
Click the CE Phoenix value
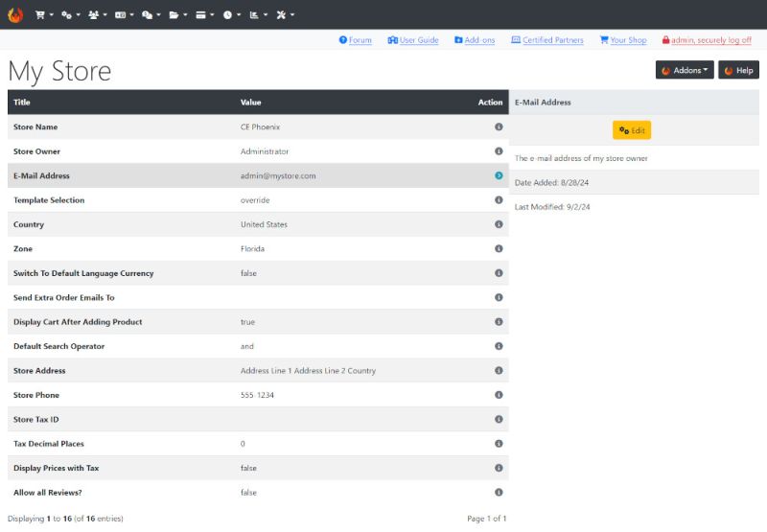(260, 127)
